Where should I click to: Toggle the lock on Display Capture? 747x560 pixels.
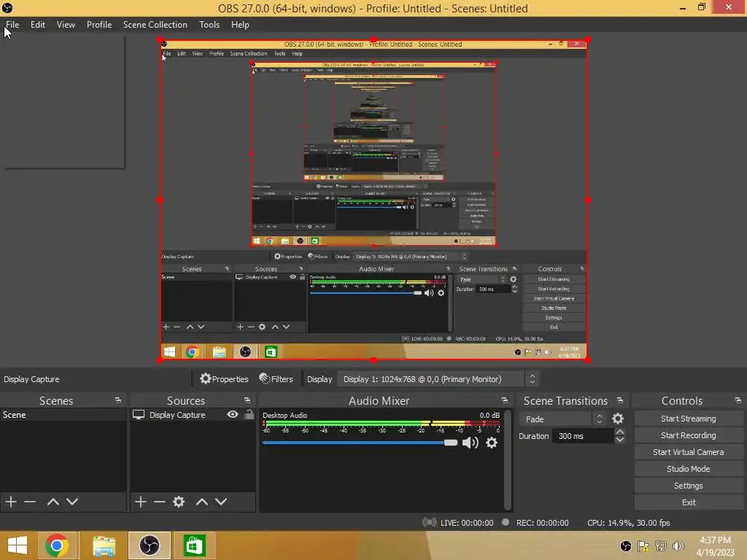coord(249,414)
